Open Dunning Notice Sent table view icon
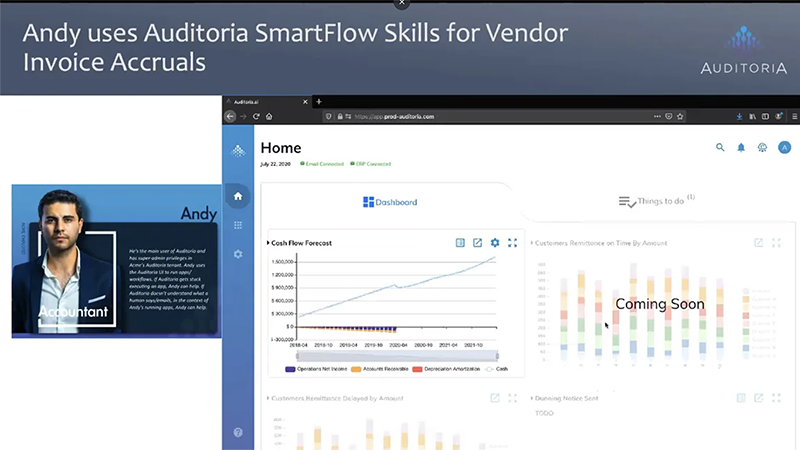 pos(741,398)
